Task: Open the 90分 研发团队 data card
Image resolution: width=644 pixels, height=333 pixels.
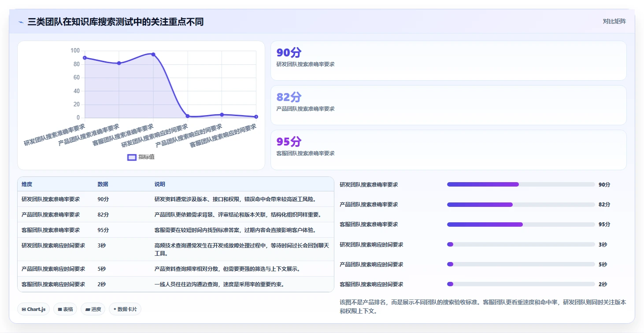Action: point(448,61)
